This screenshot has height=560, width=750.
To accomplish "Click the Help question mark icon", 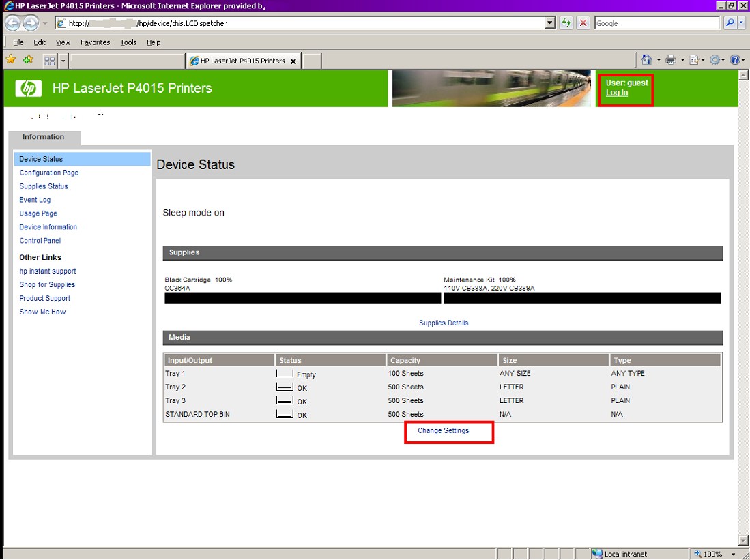I will (735, 60).
